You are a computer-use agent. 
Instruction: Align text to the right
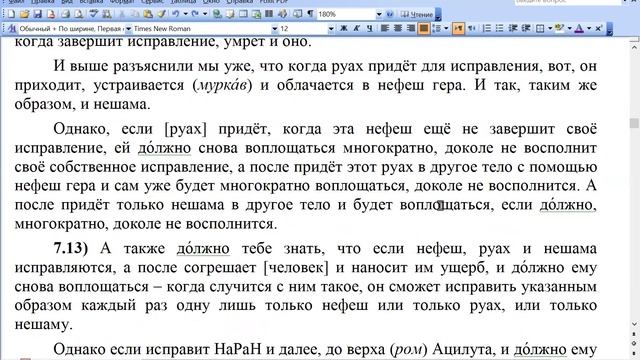[411, 29]
